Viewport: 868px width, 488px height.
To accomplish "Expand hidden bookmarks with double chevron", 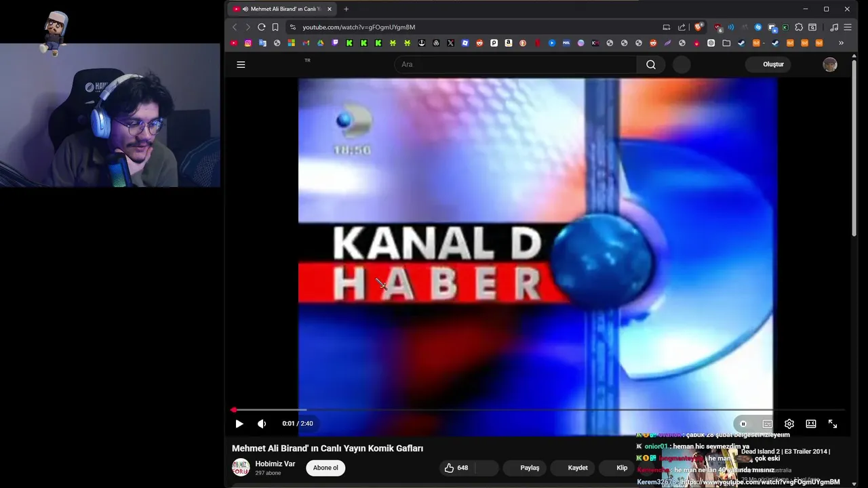I will coord(841,43).
